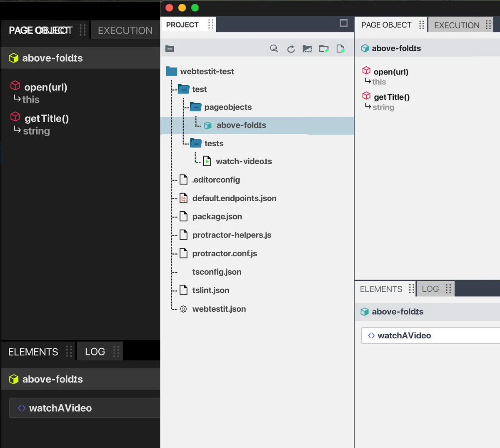Click the drag handle beside the light ELEMENTS tab

coord(412,289)
